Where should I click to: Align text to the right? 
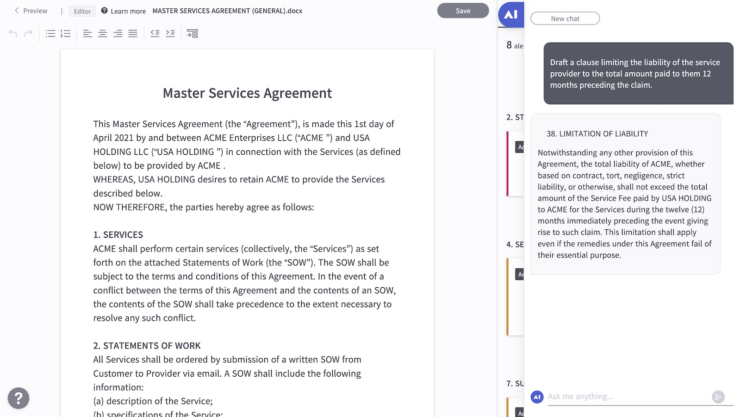click(x=118, y=34)
